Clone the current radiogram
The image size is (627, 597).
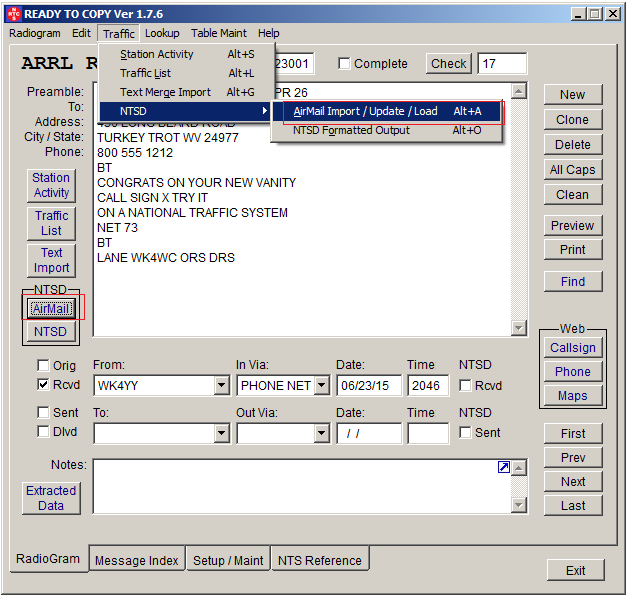click(573, 120)
